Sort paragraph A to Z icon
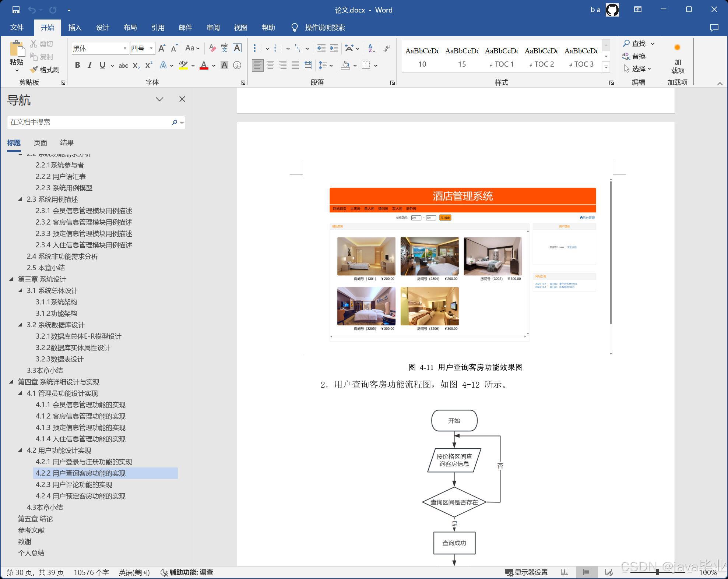728x579 pixels. coord(372,48)
